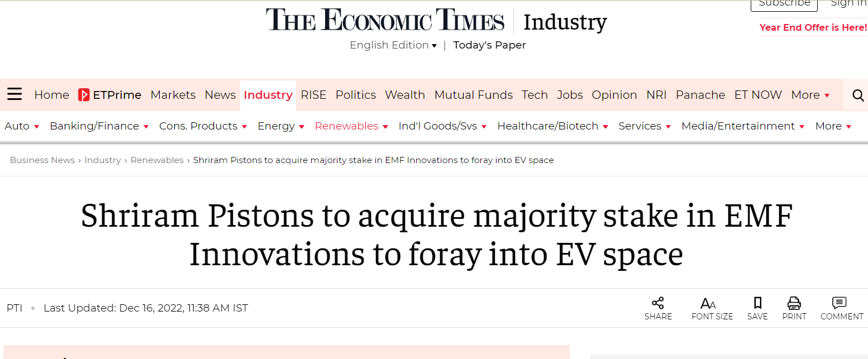Click Business News breadcrumb link
The height and width of the screenshot is (359, 868).
(x=42, y=160)
